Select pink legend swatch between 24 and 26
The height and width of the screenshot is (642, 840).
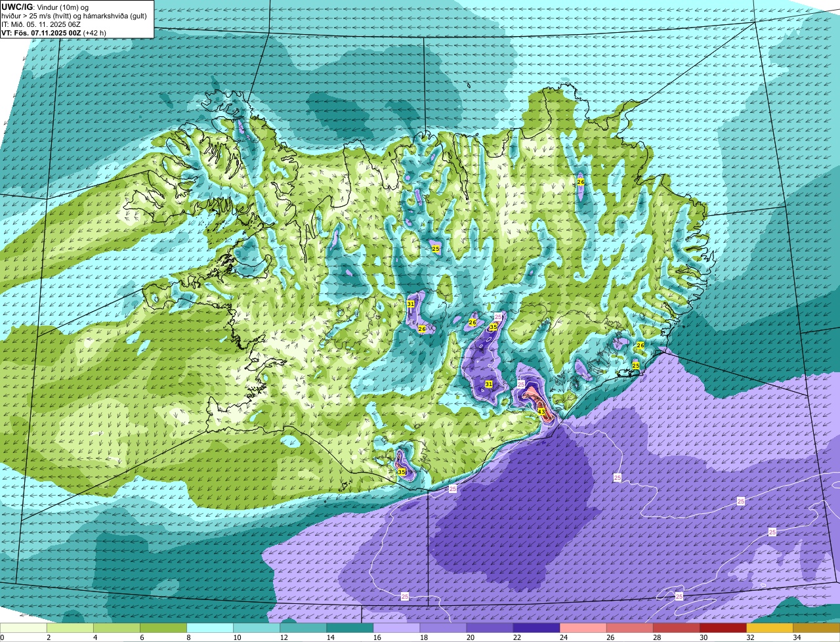coord(583,628)
